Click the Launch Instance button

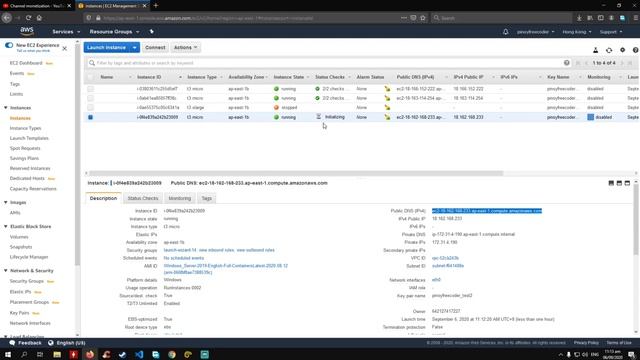click(107, 47)
